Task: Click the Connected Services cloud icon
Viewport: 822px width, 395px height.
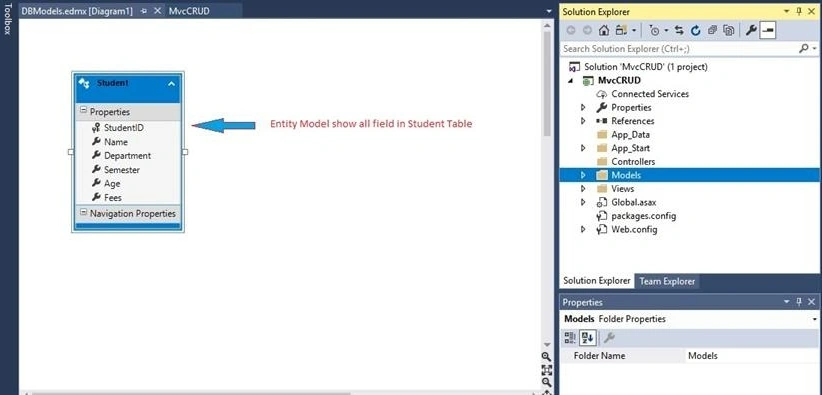Action: click(602, 94)
